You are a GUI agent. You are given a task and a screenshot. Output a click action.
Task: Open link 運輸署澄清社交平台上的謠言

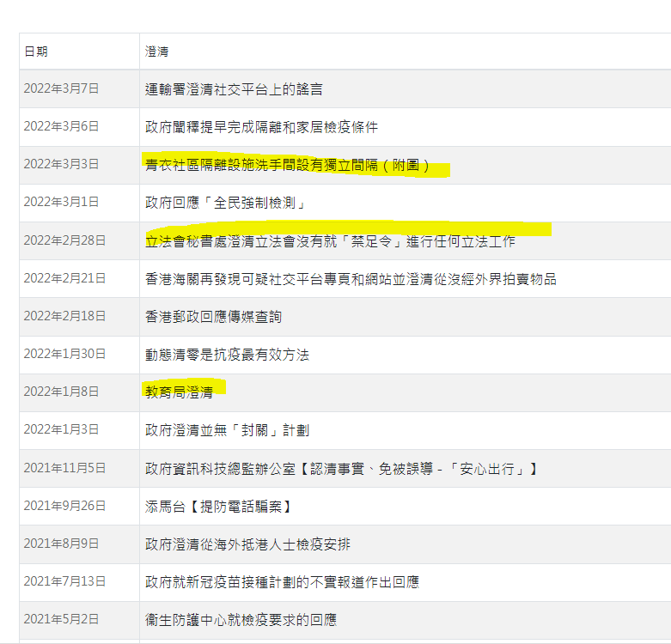coord(234,89)
